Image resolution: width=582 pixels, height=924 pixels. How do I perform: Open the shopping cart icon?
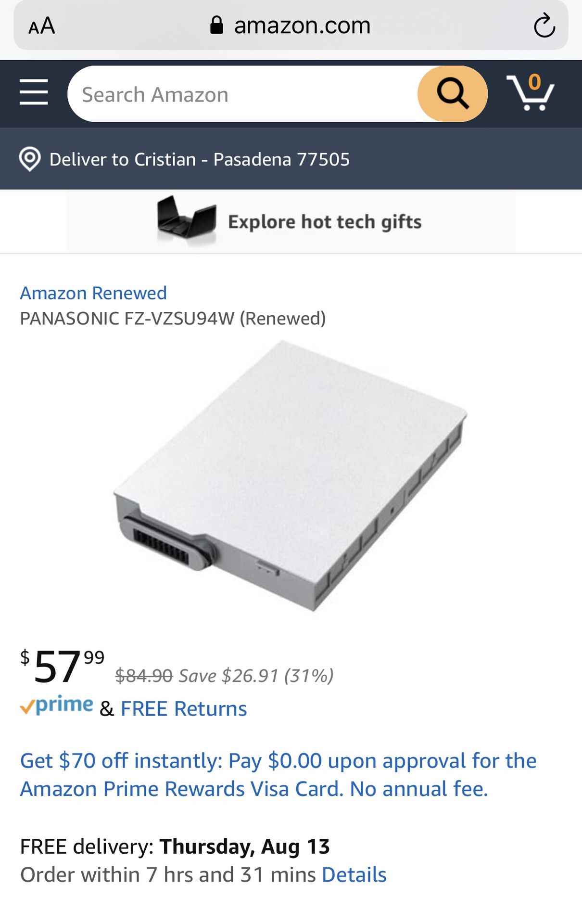[531, 92]
